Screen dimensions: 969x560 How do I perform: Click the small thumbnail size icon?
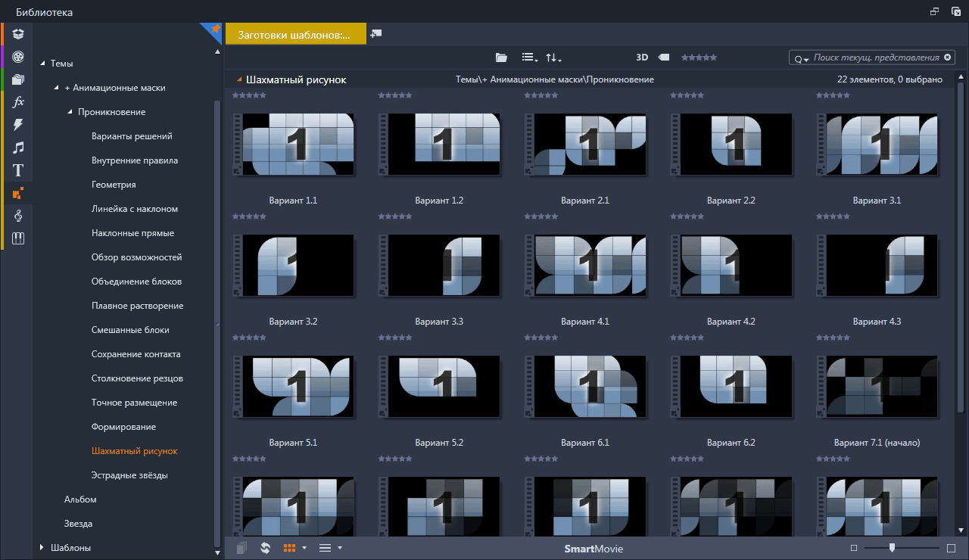click(854, 548)
